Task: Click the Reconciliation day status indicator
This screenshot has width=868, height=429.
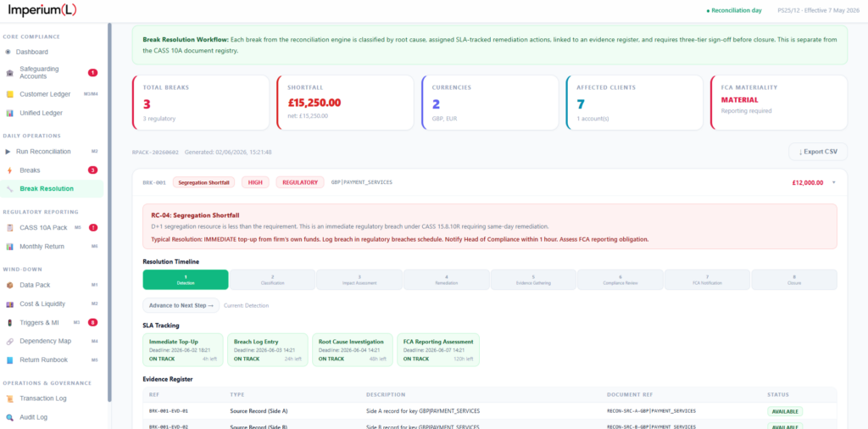Action: (x=733, y=10)
